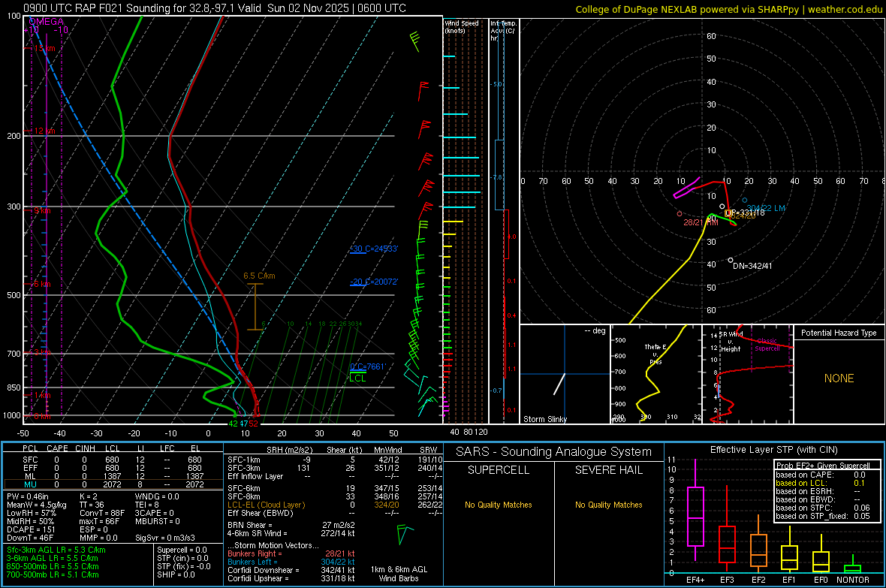The height and width of the screenshot is (588, 886).
Task: Click the "LowRH = 57%" value
Action: [x=32, y=513]
